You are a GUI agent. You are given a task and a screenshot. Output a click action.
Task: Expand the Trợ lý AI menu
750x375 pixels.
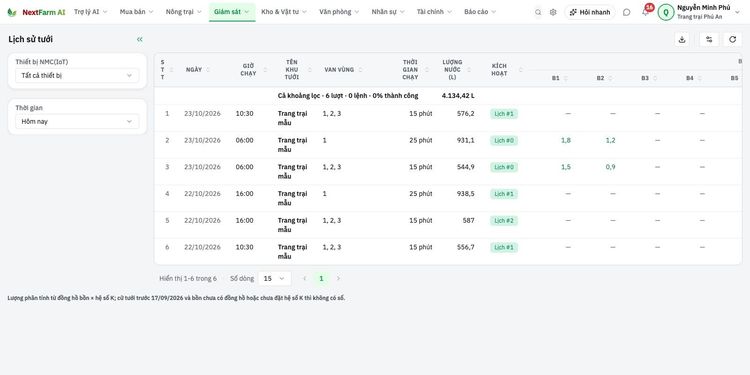[90, 12]
